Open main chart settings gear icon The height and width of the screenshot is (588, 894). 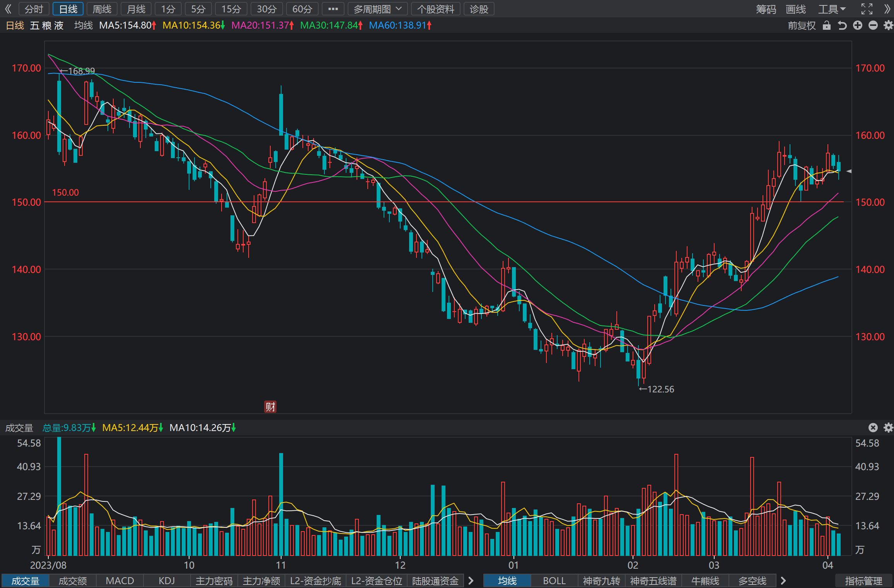(888, 26)
